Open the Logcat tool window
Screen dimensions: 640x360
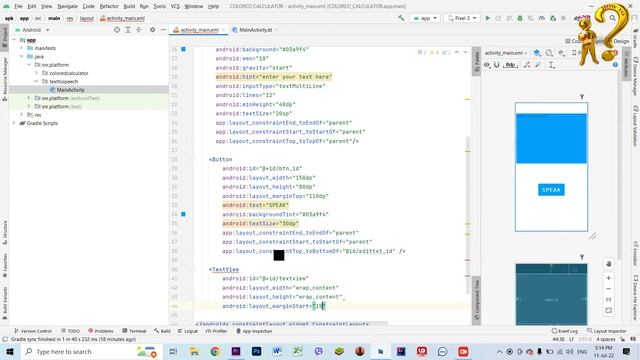click(x=188, y=331)
